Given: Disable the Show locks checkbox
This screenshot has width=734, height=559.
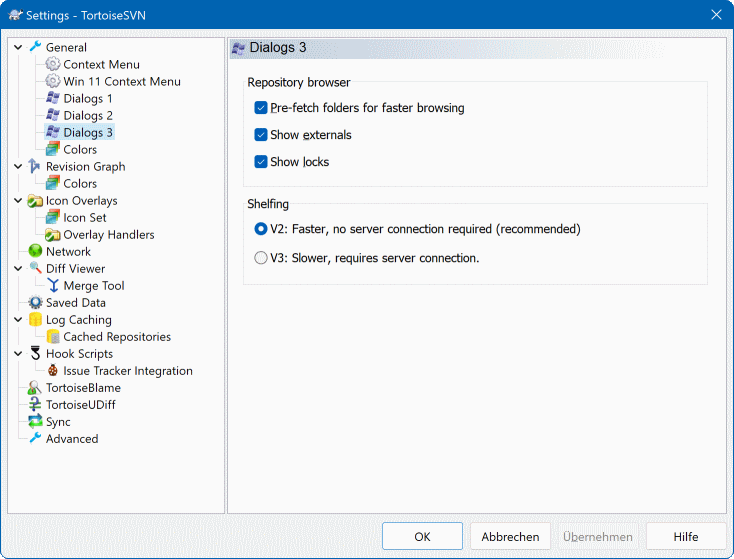Looking at the screenshot, I should pos(261,162).
